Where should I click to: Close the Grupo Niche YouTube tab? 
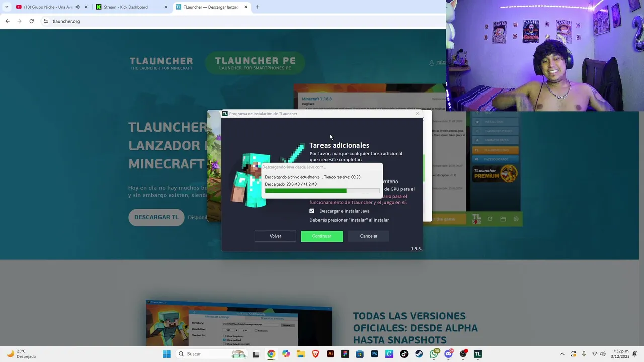86,7
